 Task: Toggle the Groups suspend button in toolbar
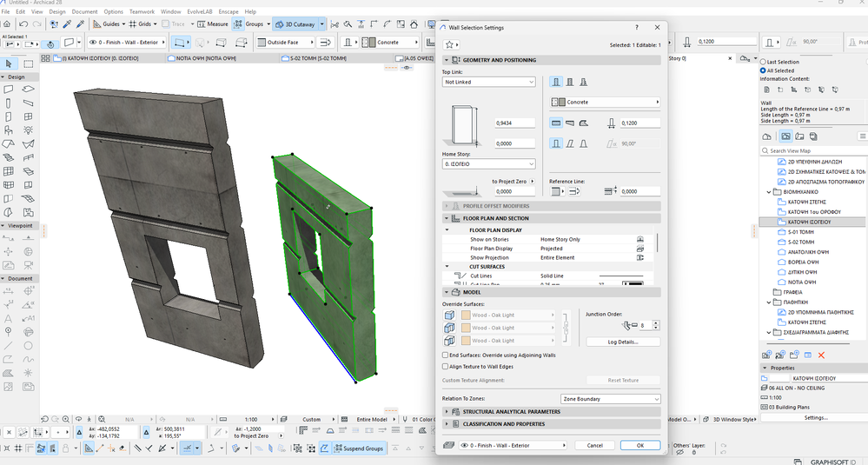coord(238,23)
